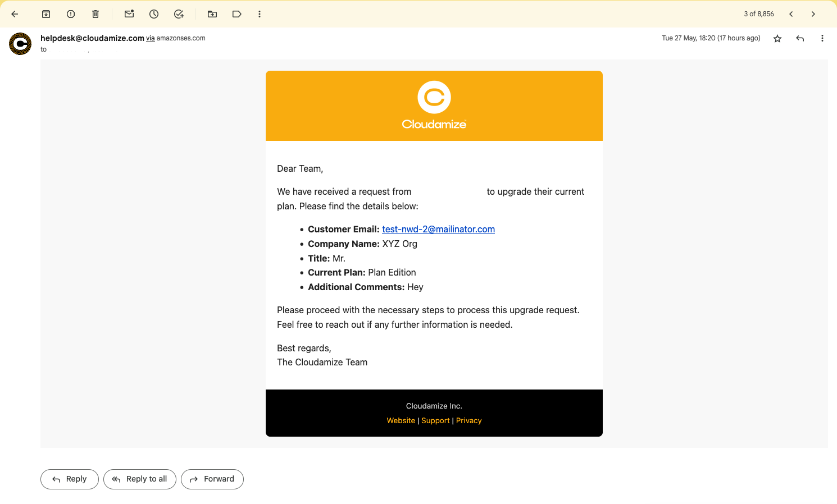Open message-level three-dot More menu
The image size is (837, 504).
822,38
